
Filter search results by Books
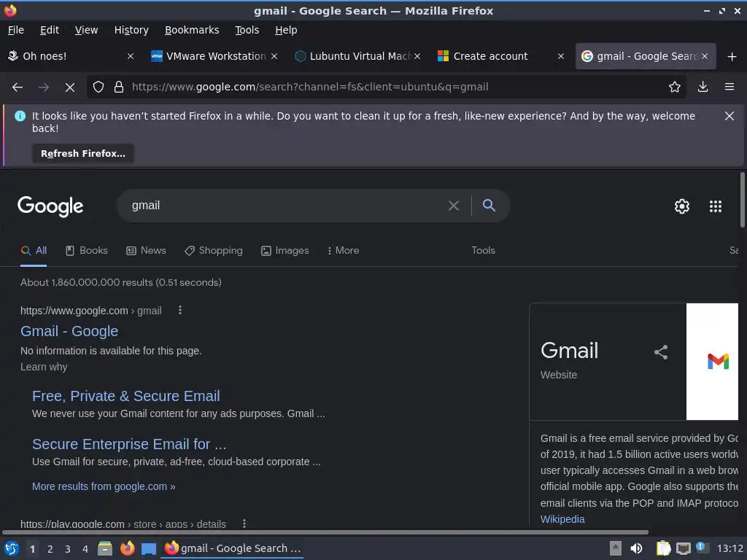[87, 251]
